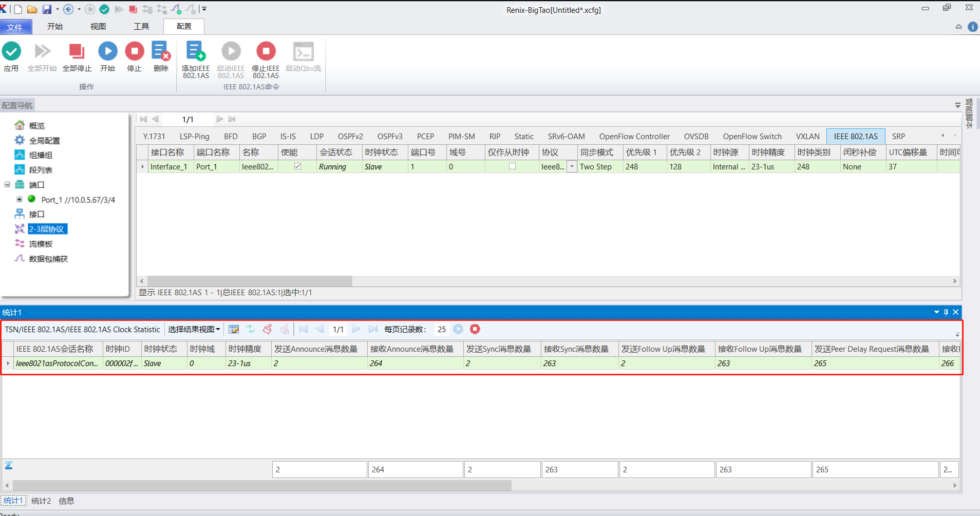Expand the Interface_1 row arrow

[x=142, y=166]
